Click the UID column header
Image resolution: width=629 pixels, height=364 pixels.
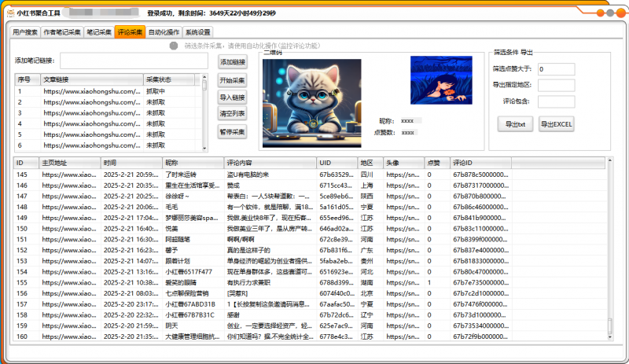337,163
